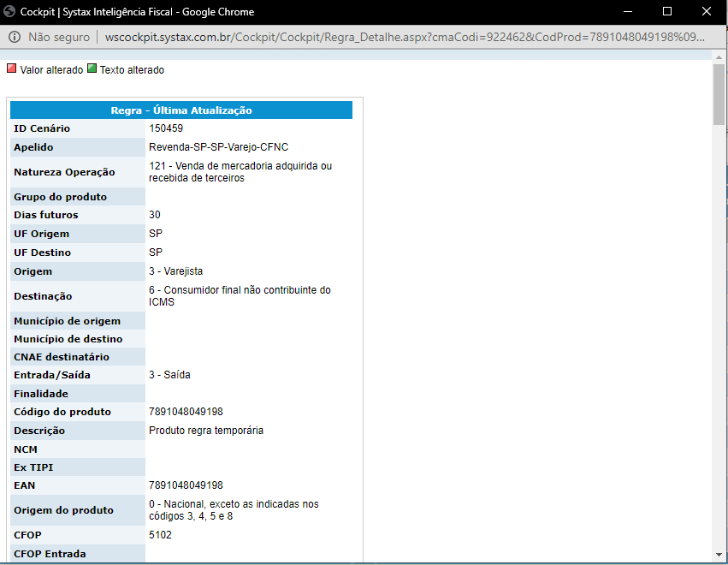Click the scrollbar down arrow

click(x=719, y=555)
